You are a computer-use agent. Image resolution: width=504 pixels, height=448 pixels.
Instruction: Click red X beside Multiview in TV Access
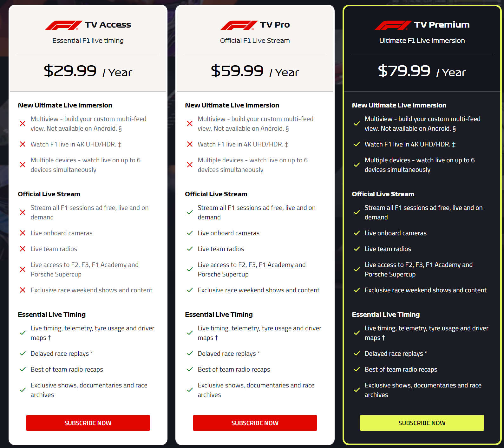click(x=23, y=124)
